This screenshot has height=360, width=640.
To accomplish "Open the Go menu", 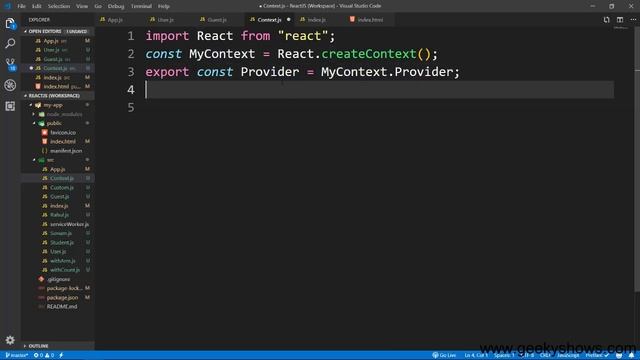I will point(98,6).
